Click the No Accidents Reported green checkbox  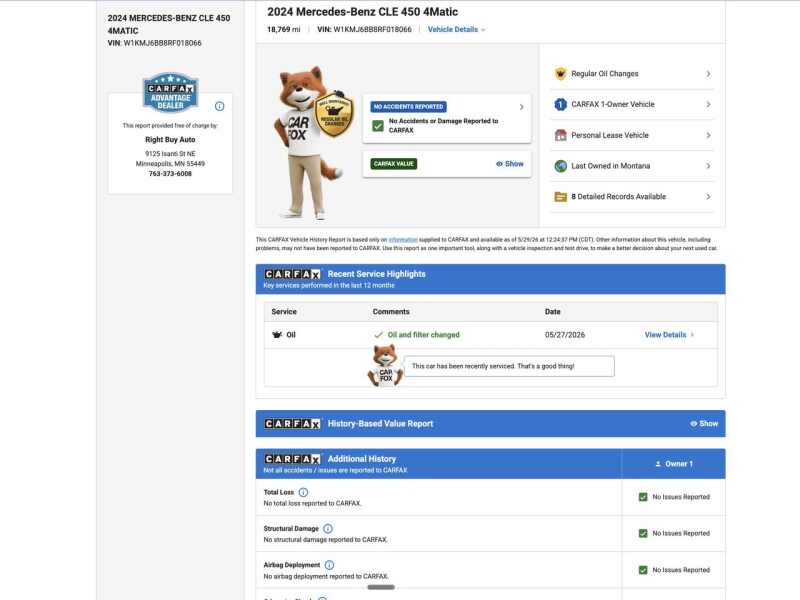(378, 126)
